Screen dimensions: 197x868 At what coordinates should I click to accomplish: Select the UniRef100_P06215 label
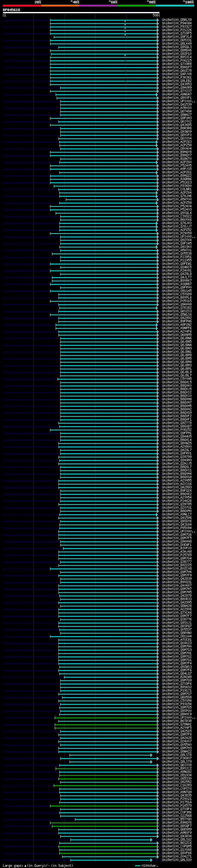coord(177,61)
